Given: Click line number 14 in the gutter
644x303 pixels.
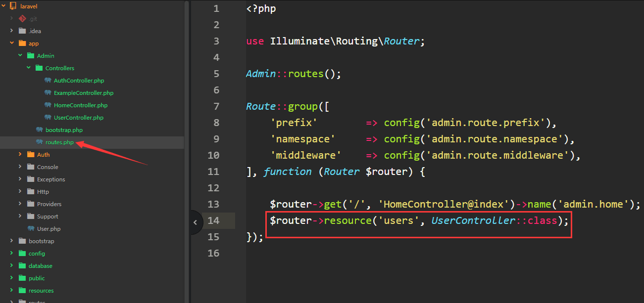Looking at the screenshot, I should click(x=213, y=220).
